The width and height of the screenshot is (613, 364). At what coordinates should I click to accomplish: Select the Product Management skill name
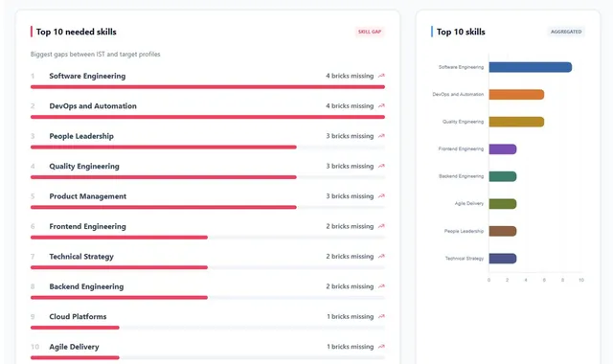[x=87, y=196]
